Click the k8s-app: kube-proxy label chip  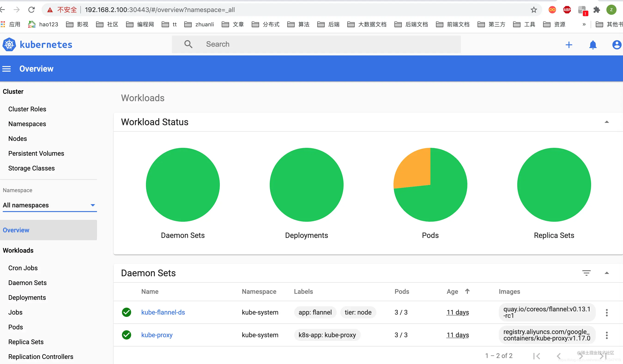point(327,335)
